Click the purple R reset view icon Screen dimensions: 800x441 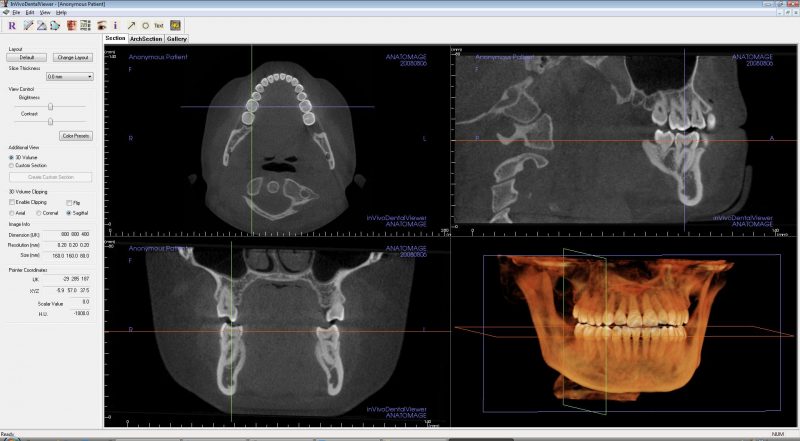click(11, 24)
